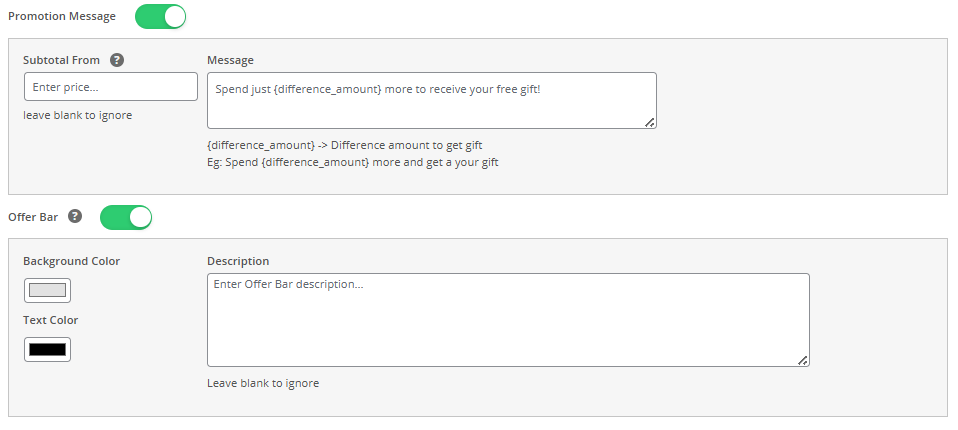Click the Promotion Message label

[61, 17]
